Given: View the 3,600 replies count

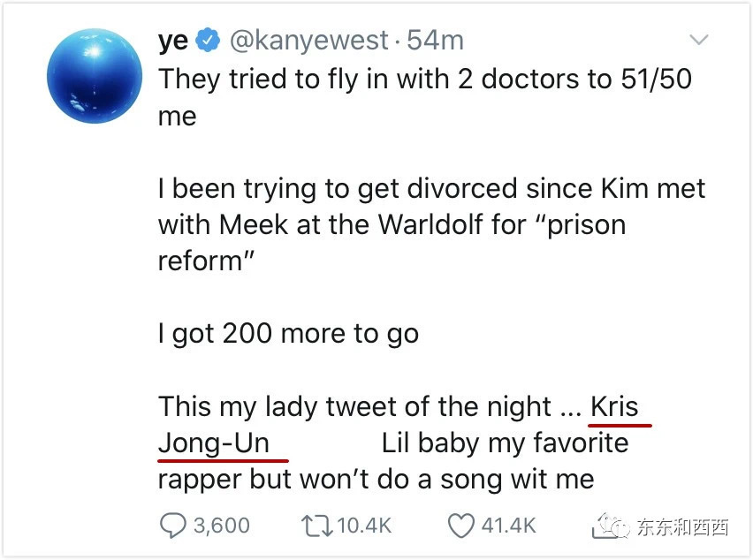Looking at the screenshot, I should [x=221, y=526].
